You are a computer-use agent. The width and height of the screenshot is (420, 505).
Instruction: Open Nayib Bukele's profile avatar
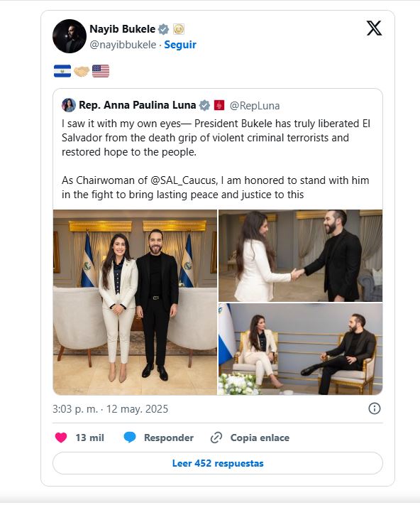coord(69,36)
